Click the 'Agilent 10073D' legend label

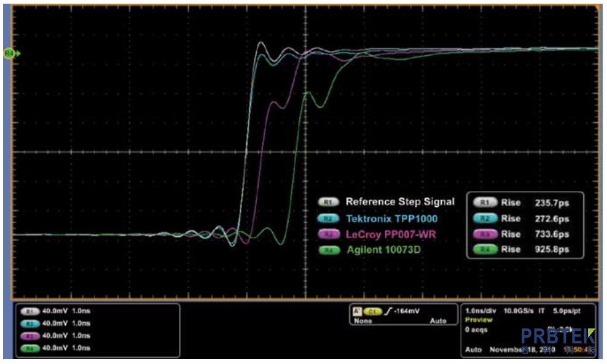(383, 250)
